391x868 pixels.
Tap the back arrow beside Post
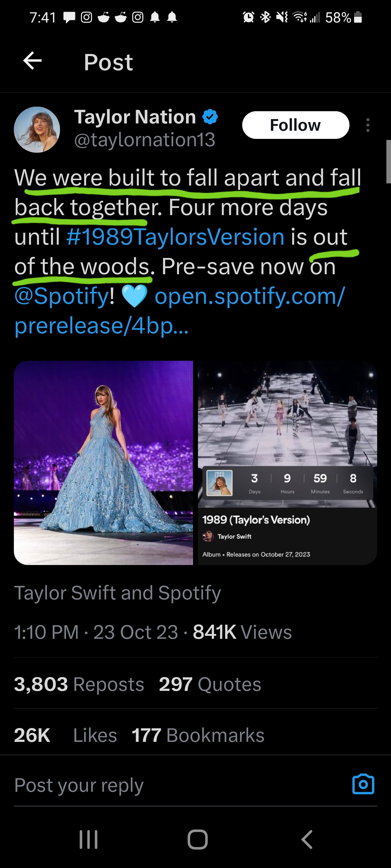tap(32, 61)
